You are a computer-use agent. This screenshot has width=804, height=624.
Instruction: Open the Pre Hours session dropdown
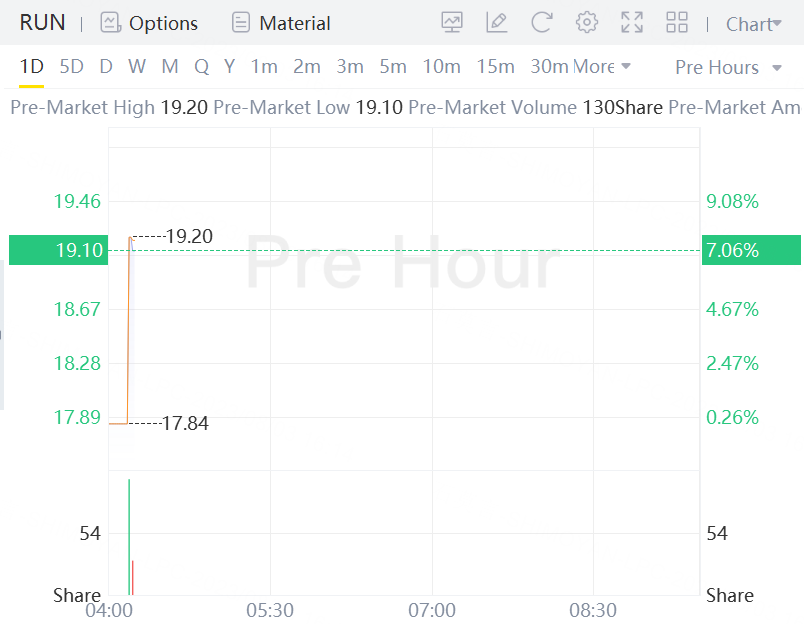(x=729, y=67)
